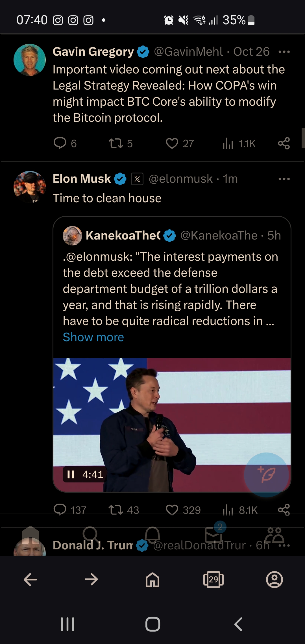The image size is (305, 644).
Task: Go to browser home page
Action: click(x=152, y=580)
